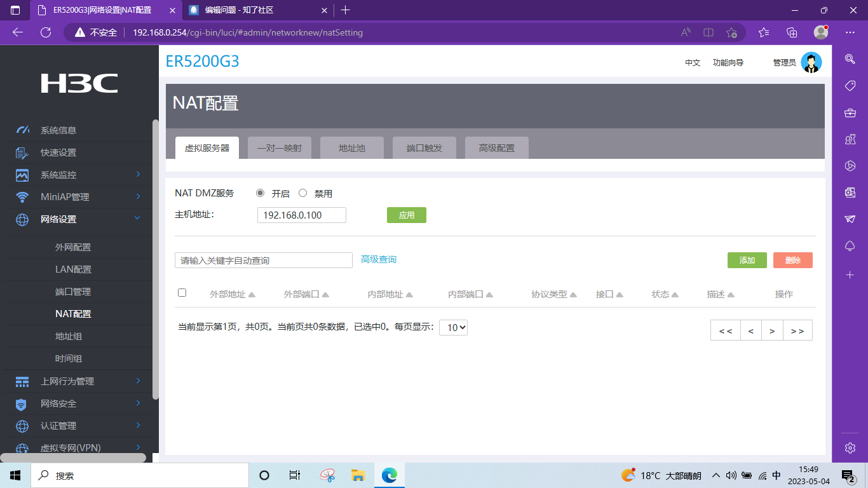Open the 端口触发 tab
The image size is (868, 488).
click(424, 148)
